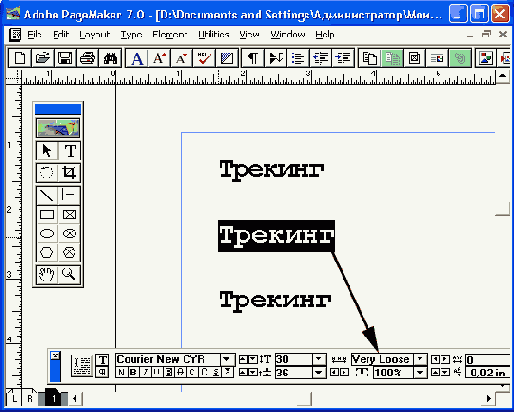
Task: Click the New document icon
Action: [20, 58]
